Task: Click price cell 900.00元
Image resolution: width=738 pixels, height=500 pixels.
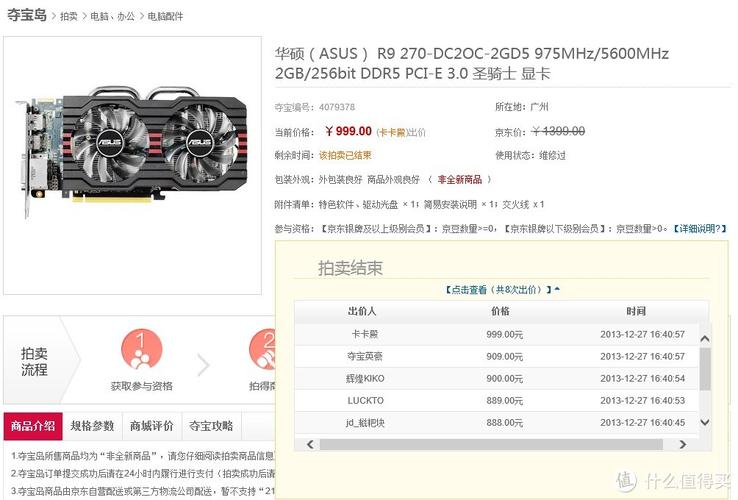Action: tap(505, 379)
